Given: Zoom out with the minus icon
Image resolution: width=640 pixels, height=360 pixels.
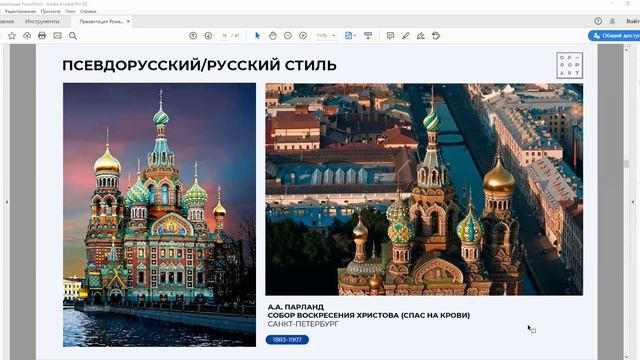Looking at the screenshot, I should (288, 36).
